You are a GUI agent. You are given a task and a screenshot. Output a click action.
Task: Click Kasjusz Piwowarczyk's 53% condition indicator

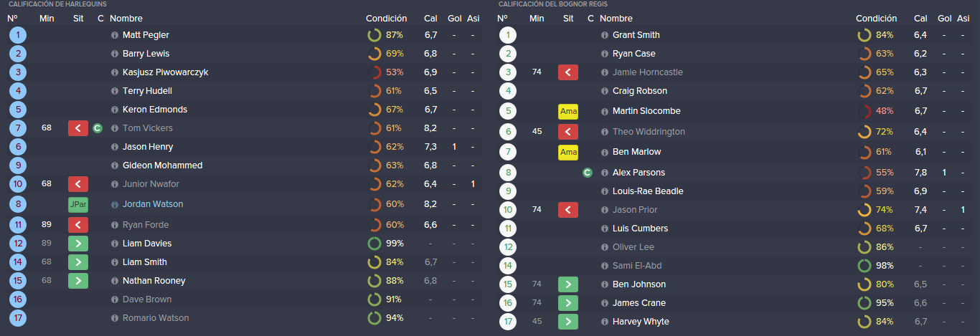tap(386, 72)
